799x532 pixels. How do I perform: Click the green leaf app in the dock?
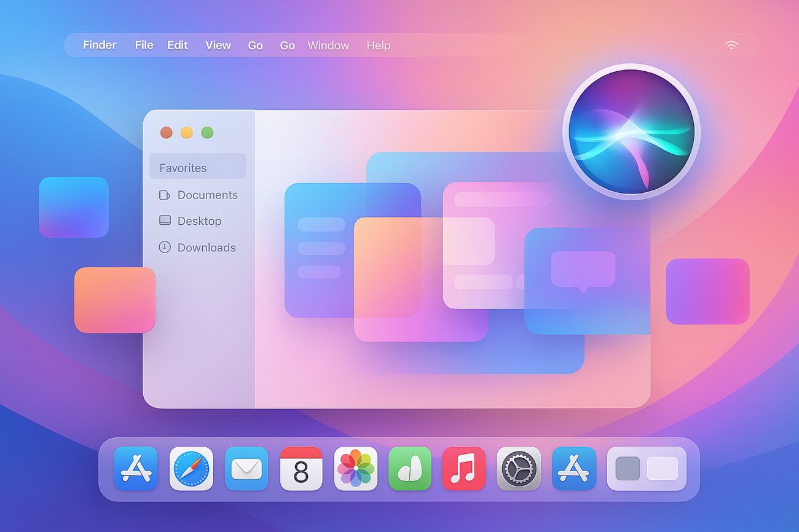(x=410, y=469)
